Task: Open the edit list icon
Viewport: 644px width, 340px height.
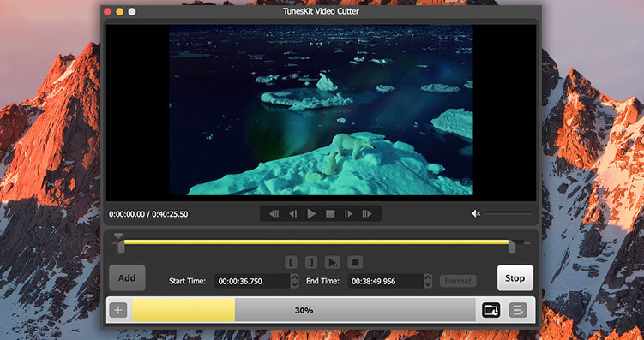Action: pos(518,310)
